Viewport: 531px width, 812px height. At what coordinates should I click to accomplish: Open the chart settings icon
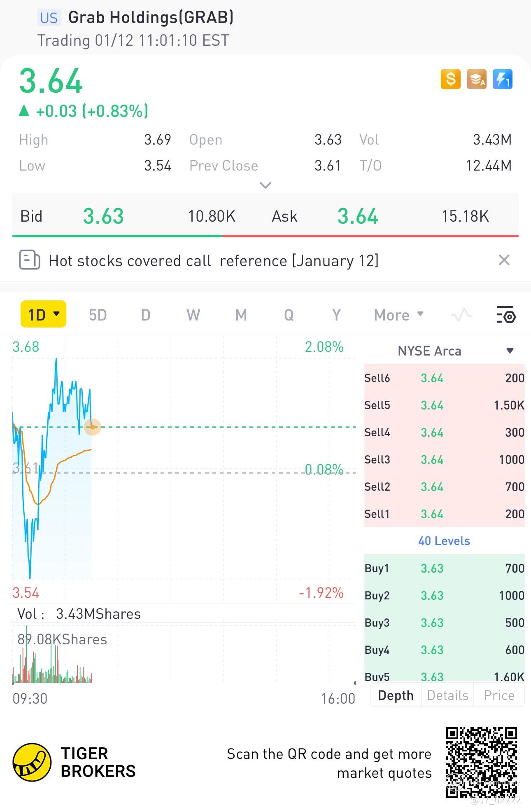[506, 315]
